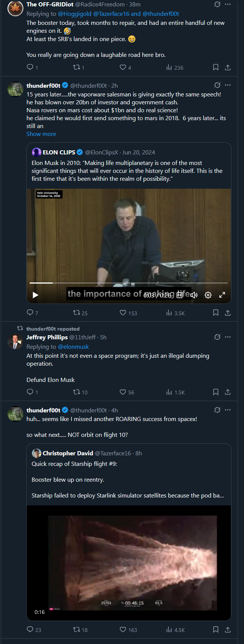The image size is (244, 644).
Task: Open more options menu on Jeffrey Phillips' tweet
Action: (228, 337)
